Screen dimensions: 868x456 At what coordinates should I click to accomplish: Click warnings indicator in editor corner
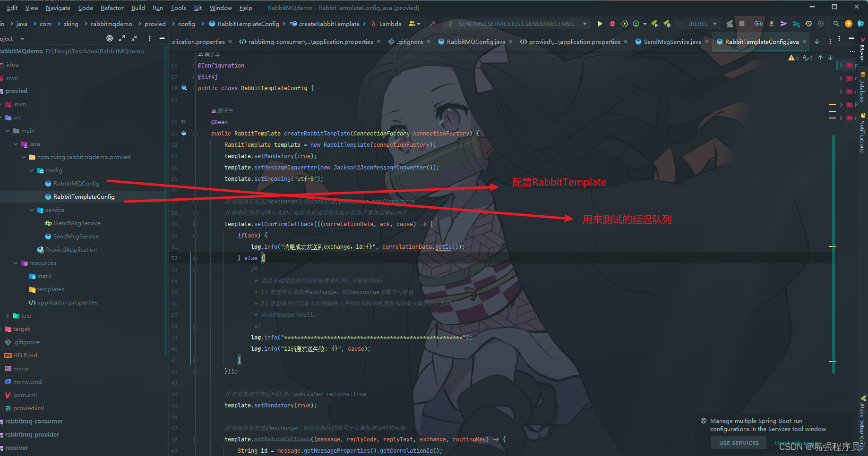coord(793,58)
